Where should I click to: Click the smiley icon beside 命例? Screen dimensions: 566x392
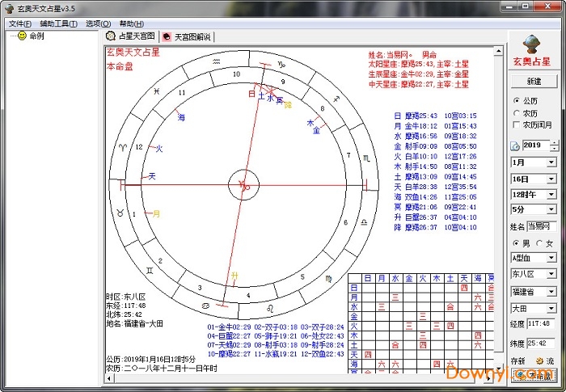(x=23, y=36)
